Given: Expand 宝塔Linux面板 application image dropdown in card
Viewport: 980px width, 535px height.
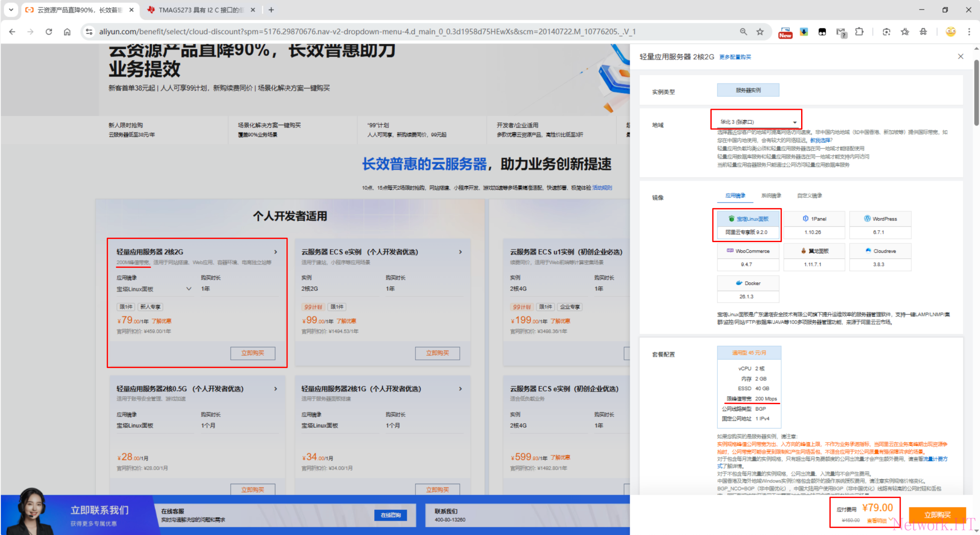Looking at the screenshot, I should 188,289.
